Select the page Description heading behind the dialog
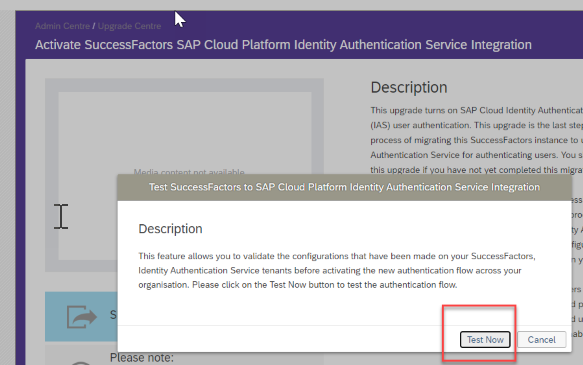 tap(409, 87)
